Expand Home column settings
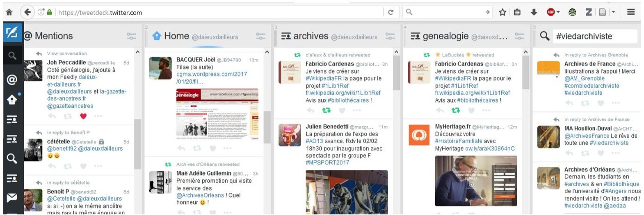644x215 pixels. pyautogui.click(x=261, y=36)
